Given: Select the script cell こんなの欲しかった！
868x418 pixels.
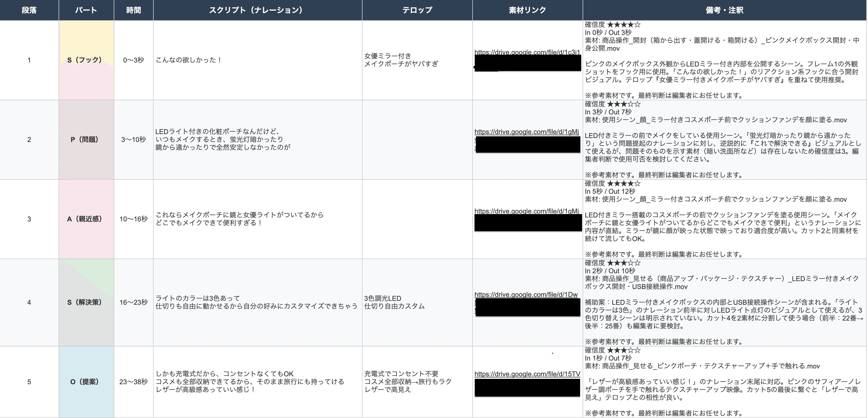Looking at the screenshot, I should click(258, 60).
